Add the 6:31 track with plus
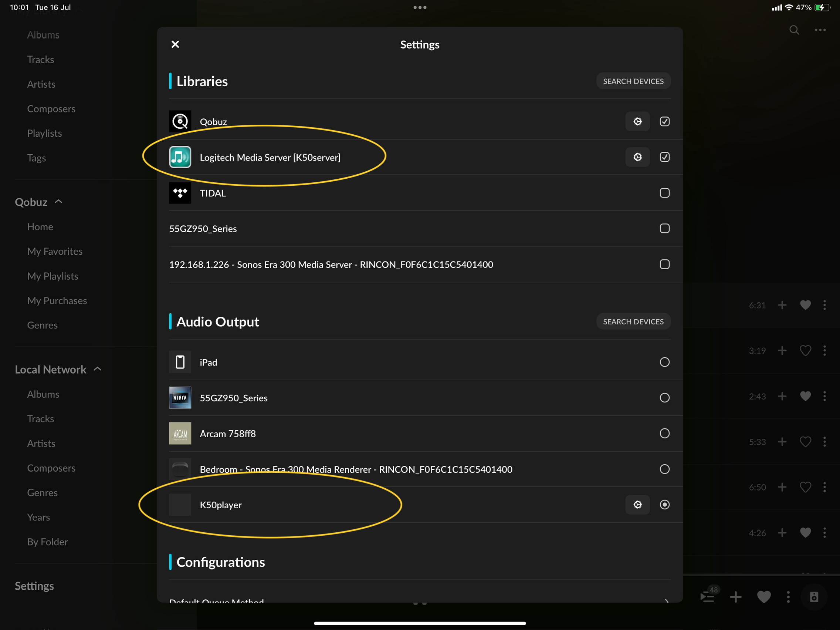840x630 pixels. (782, 305)
